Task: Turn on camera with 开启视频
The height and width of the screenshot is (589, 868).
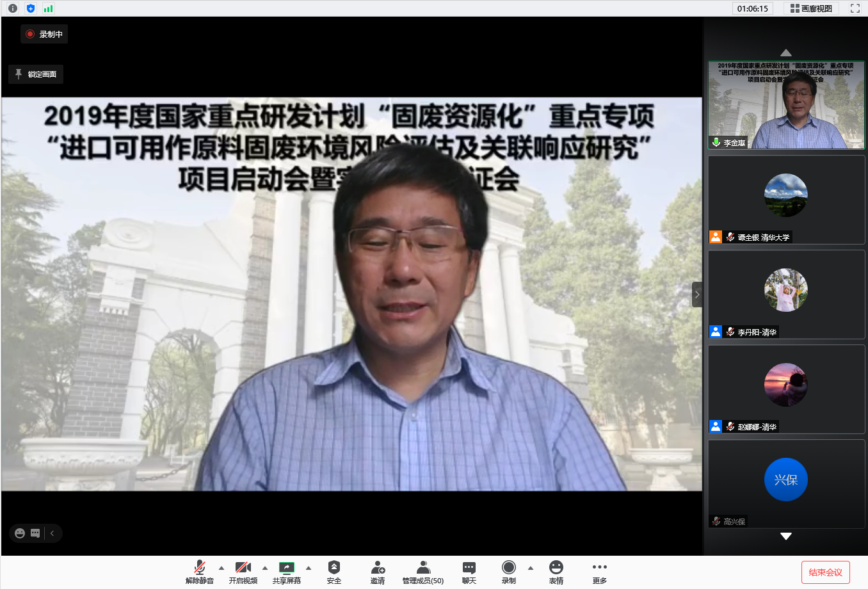Action: coord(243,568)
